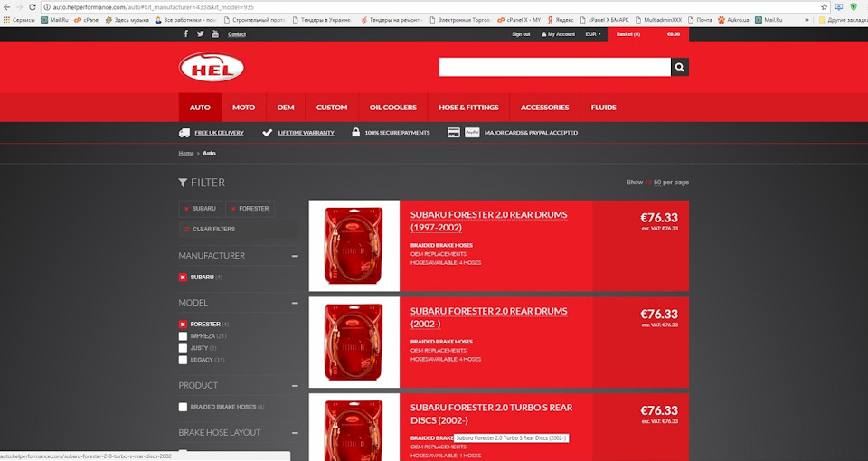This screenshot has height=461, width=868.
Task: Open Subaru Forester Rear Drums (1997-2002) title
Action: (x=489, y=221)
